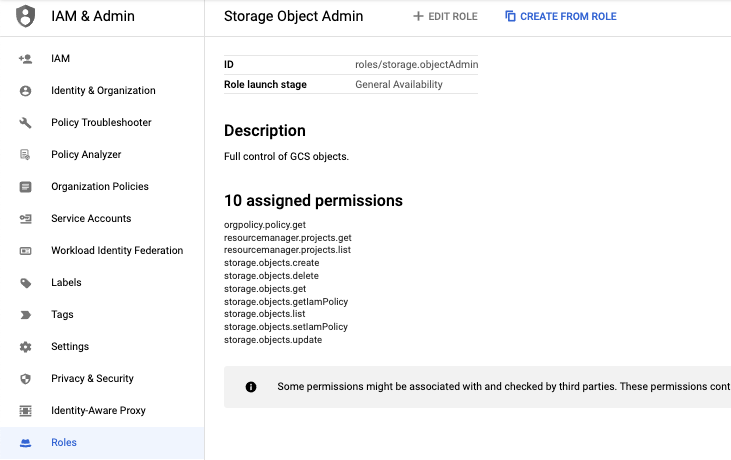This screenshot has height=460, width=731.
Task: Click the Identity & Organization person icon
Action: pyautogui.click(x=26, y=91)
